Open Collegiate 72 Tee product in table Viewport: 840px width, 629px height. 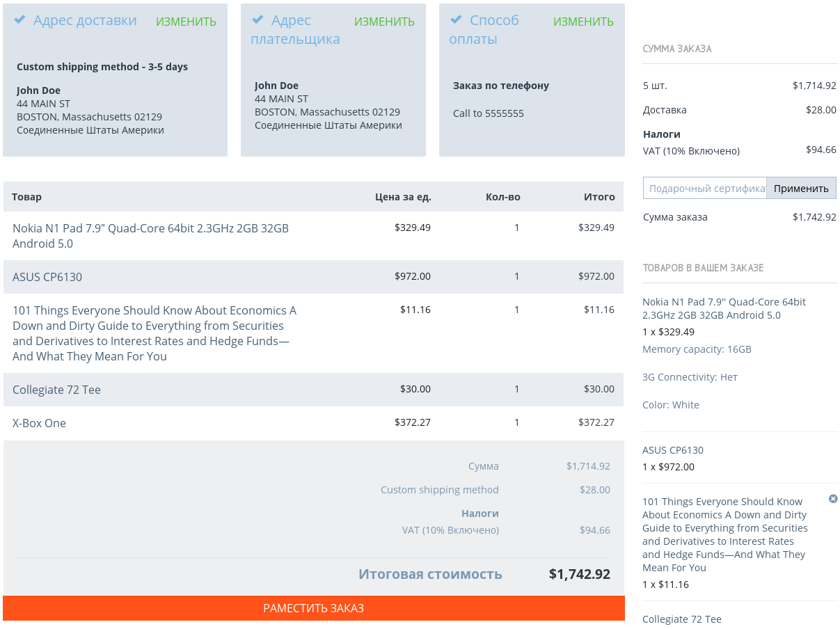[x=56, y=390]
